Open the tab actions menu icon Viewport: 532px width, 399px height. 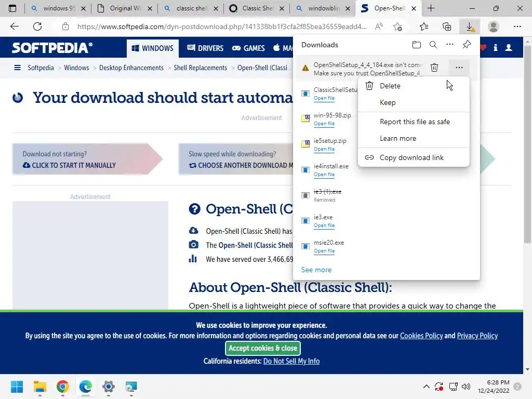[12, 8]
